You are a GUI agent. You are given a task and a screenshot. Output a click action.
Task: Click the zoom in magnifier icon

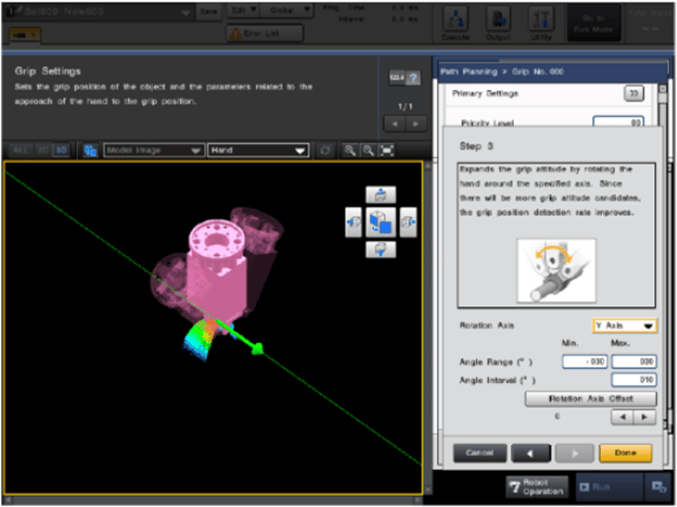[350, 150]
